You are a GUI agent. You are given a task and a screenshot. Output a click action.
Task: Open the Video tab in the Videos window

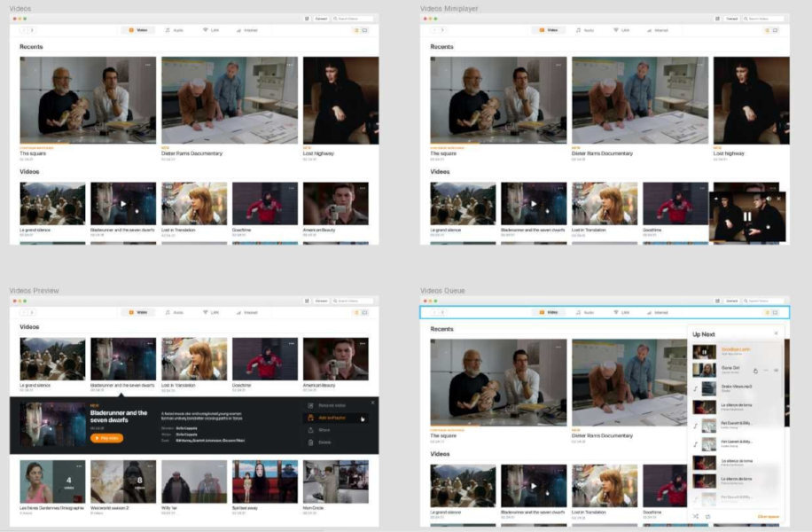click(138, 30)
